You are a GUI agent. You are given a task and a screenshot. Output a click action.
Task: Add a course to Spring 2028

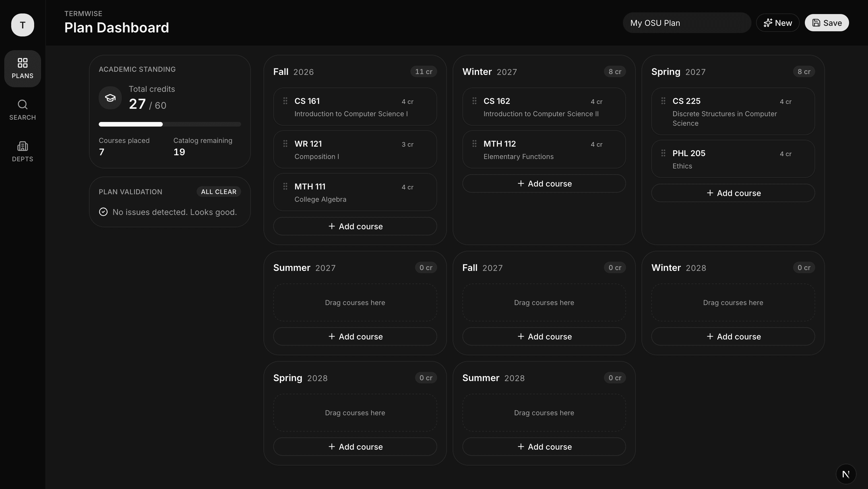click(x=355, y=447)
